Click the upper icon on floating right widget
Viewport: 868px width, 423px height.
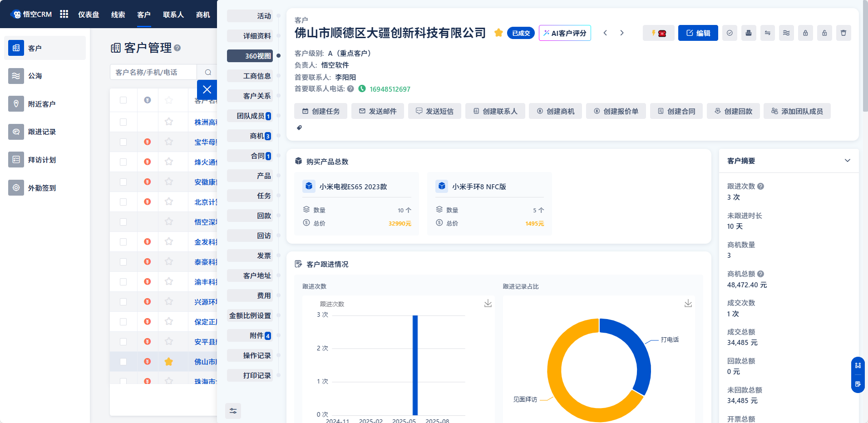click(x=858, y=365)
